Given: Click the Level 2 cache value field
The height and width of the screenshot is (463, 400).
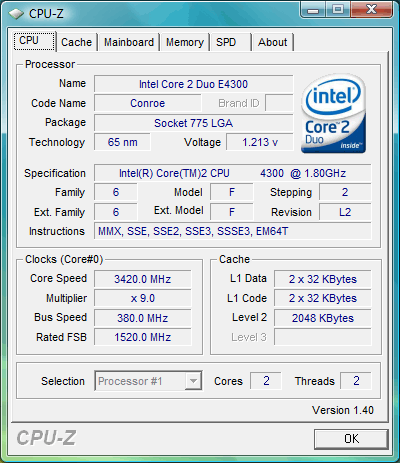Looking at the screenshot, I should (323, 318).
